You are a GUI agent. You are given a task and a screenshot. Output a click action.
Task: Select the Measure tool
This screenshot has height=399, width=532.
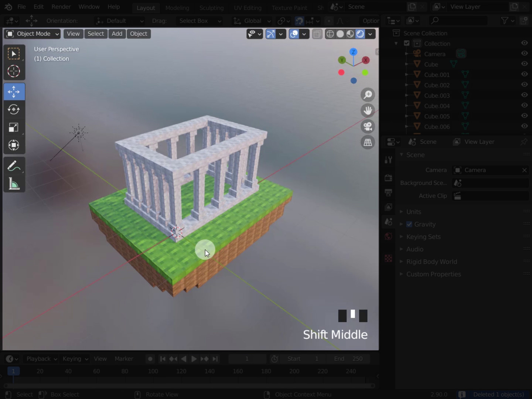click(14, 184)
